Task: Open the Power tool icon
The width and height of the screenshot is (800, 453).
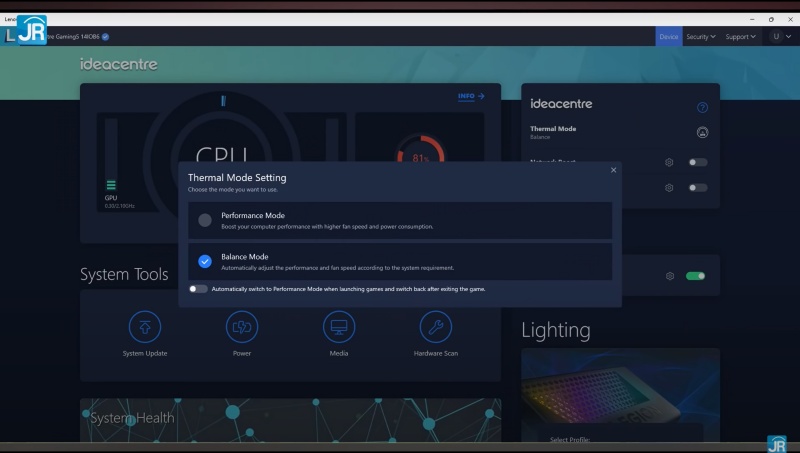Action: tap(242, 326)
